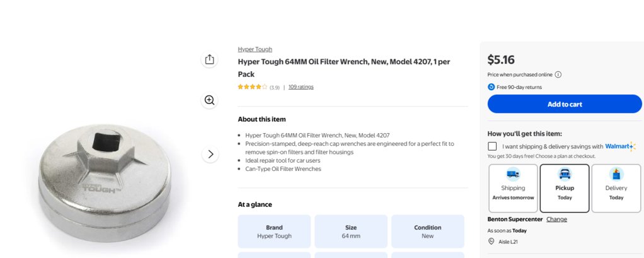Enable Walmart+ shipping savings checkbox
Viewport: 644px width, 258px height.
492,146
